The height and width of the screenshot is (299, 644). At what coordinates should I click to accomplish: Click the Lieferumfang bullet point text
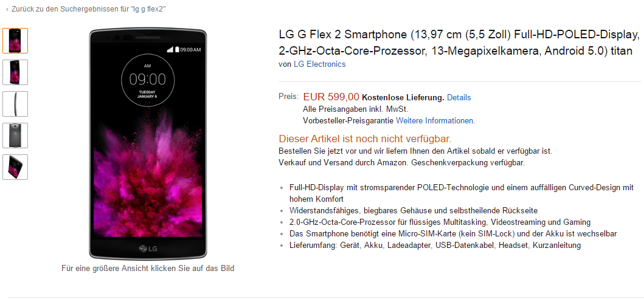click(x=435, y=245)
